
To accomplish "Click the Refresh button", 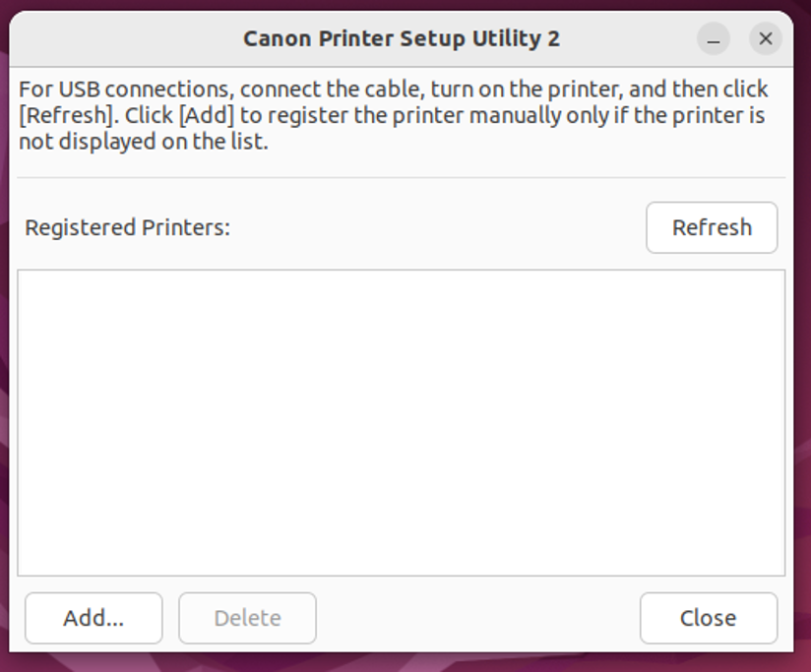I will pos(712,227).
